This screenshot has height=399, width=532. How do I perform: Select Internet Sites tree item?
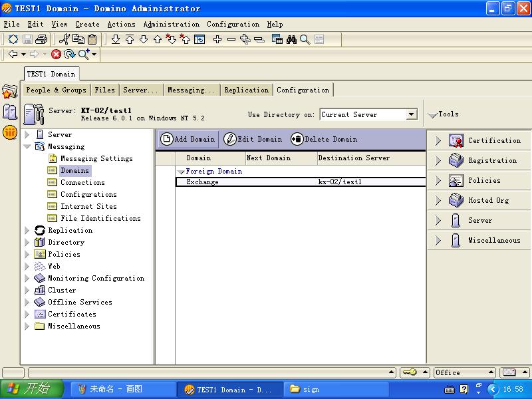[x=88, y=206]
